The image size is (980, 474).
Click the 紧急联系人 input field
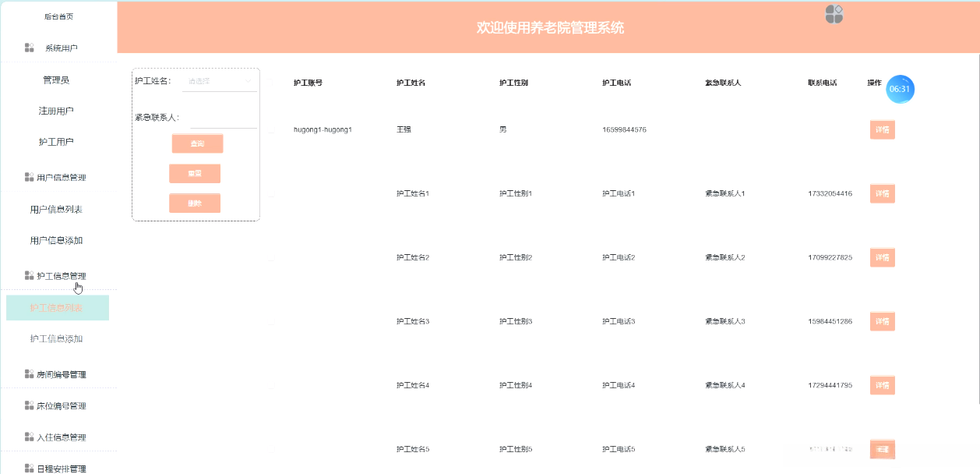[x=223, y=118]
